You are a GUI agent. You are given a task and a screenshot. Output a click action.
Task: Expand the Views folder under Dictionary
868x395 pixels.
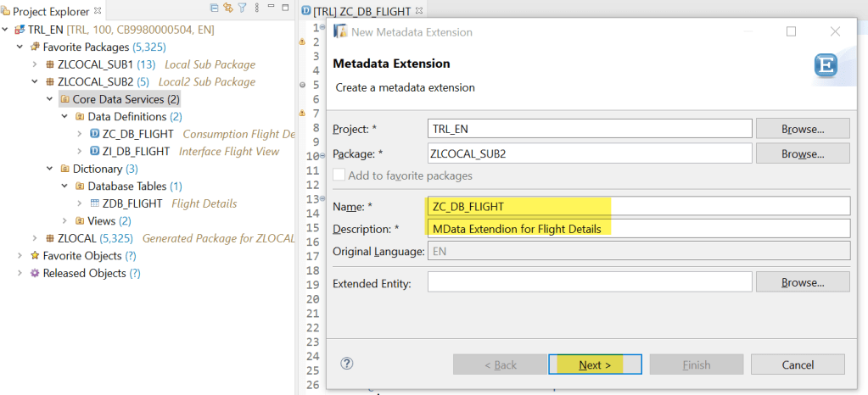pyautogui.click(x=65, y=220)
